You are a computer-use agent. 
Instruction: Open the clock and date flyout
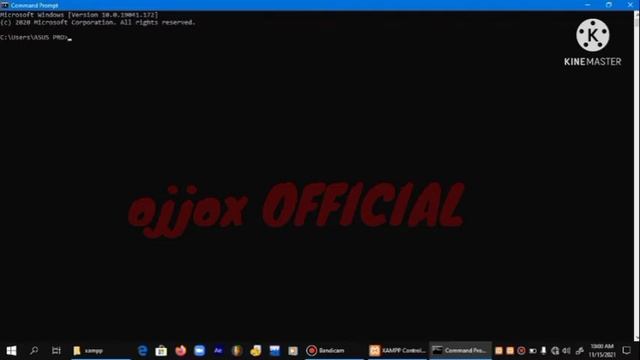pos(602,351)
